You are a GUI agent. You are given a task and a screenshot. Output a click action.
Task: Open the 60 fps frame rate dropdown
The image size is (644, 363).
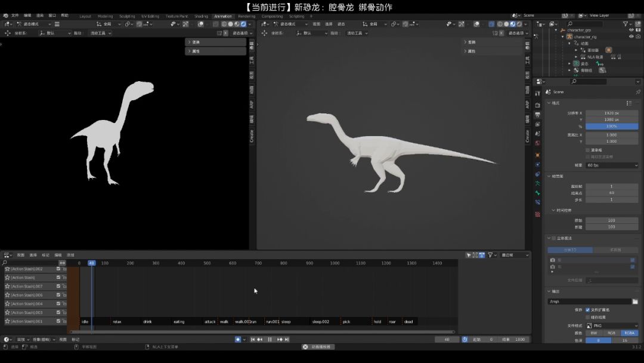[x=612, y=165]
